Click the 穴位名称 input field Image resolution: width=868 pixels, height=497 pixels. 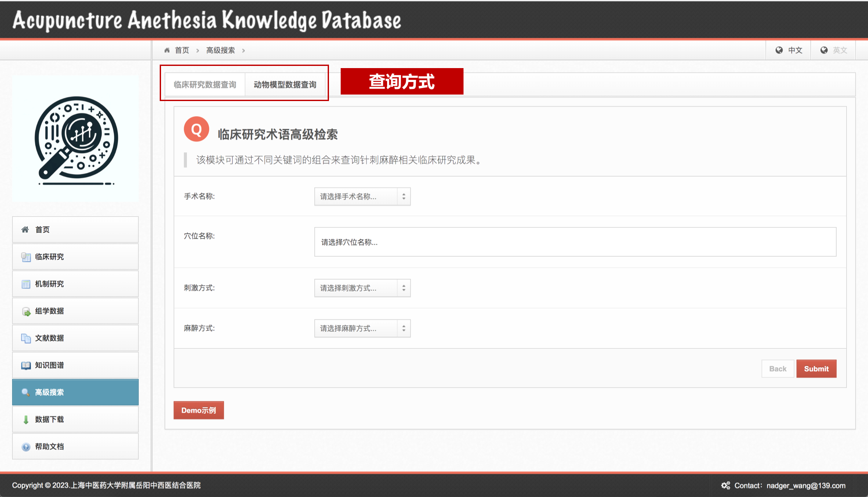[575, 242]
